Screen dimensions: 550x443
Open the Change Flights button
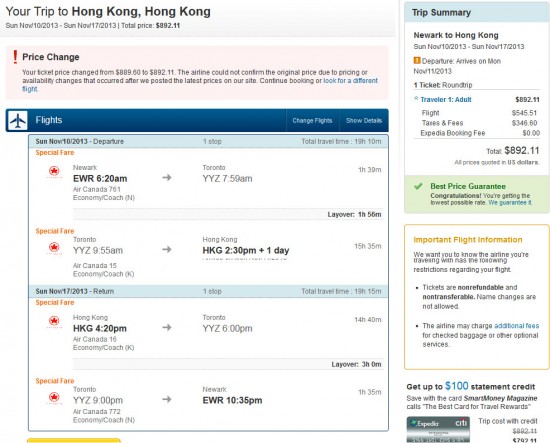312,121
